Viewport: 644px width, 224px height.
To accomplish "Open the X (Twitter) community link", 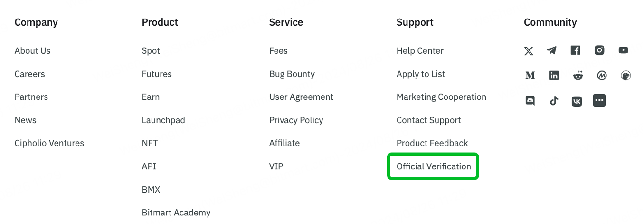I will point(529,51).
